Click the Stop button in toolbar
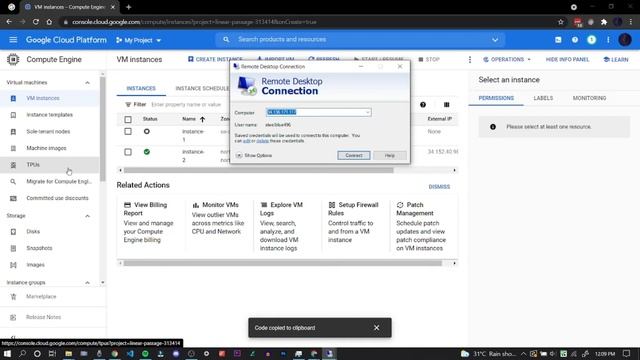The image size is (640, 360). (x=429, y=60)
